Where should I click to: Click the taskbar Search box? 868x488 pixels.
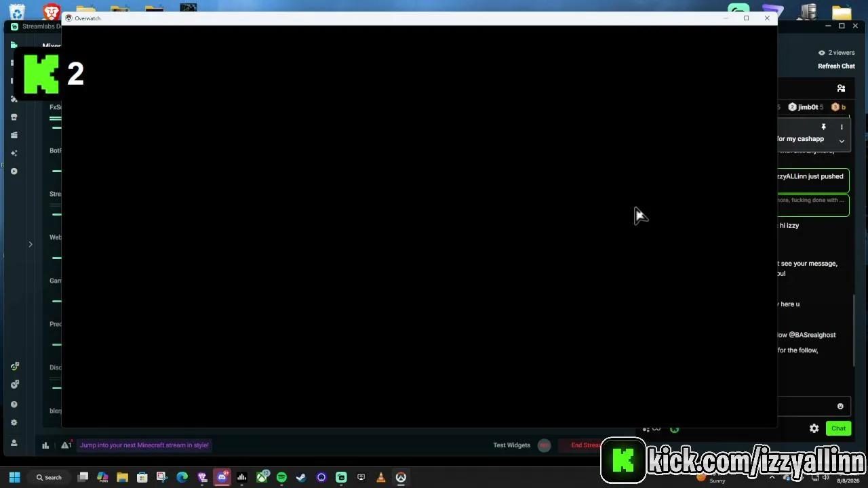pyautogui.click(x=49, y=477)
